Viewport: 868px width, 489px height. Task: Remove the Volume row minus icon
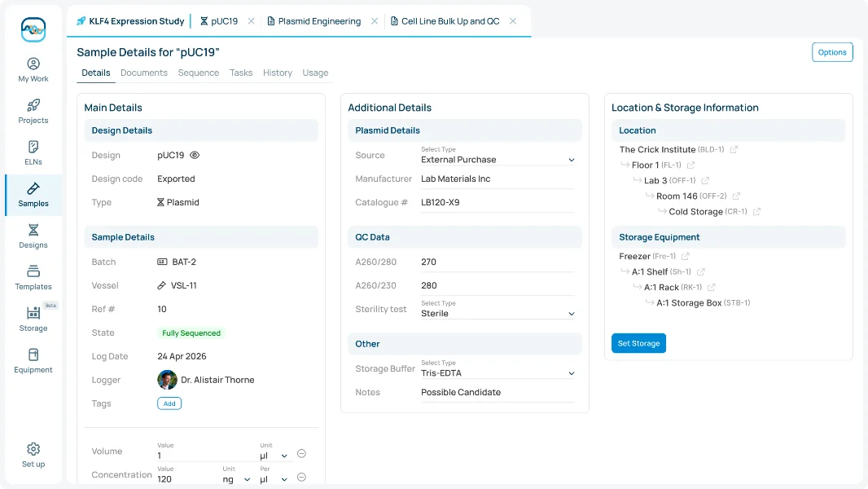[302, 454]
